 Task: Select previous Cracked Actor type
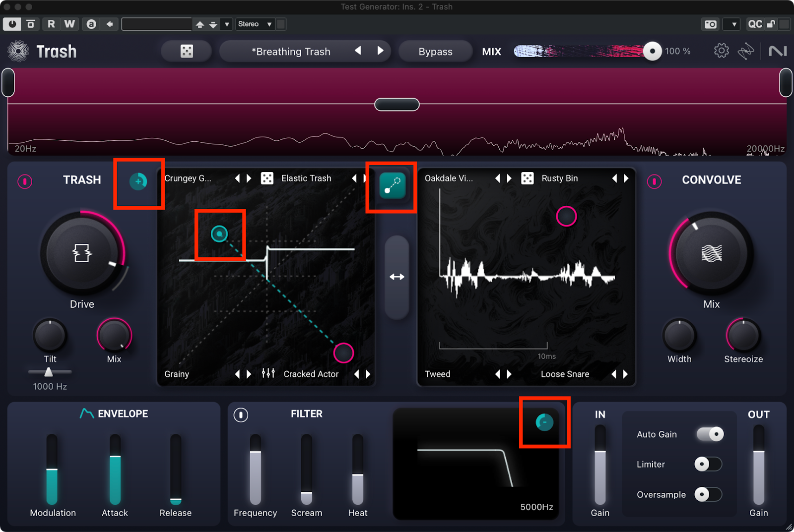[x=356, y=374]
